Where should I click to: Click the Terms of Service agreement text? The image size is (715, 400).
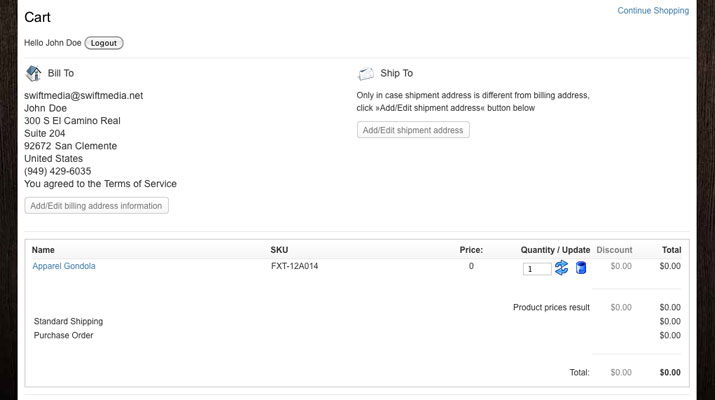[100, 184]
